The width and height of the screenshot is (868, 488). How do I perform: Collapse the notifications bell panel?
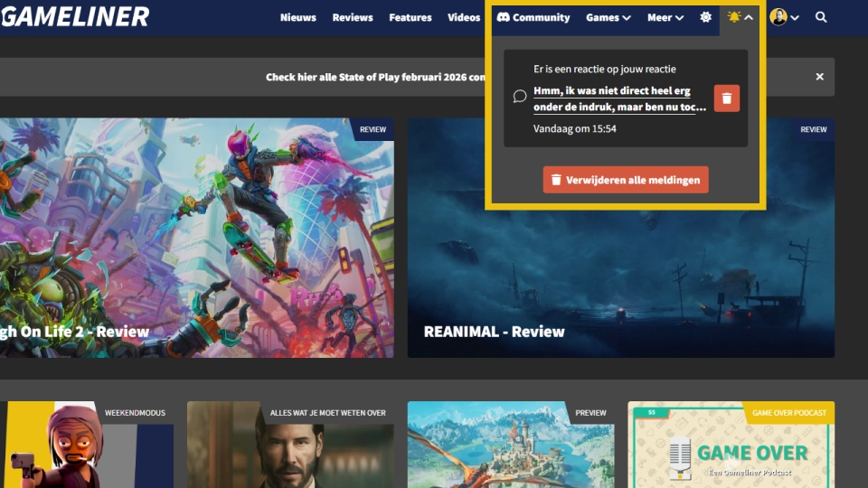pyautogui.click(x=741, y=17)
